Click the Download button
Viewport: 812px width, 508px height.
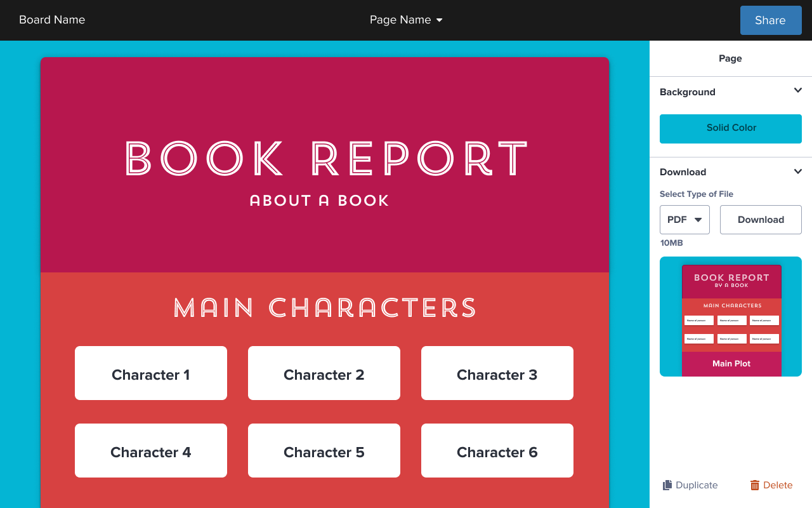(761, 220)
